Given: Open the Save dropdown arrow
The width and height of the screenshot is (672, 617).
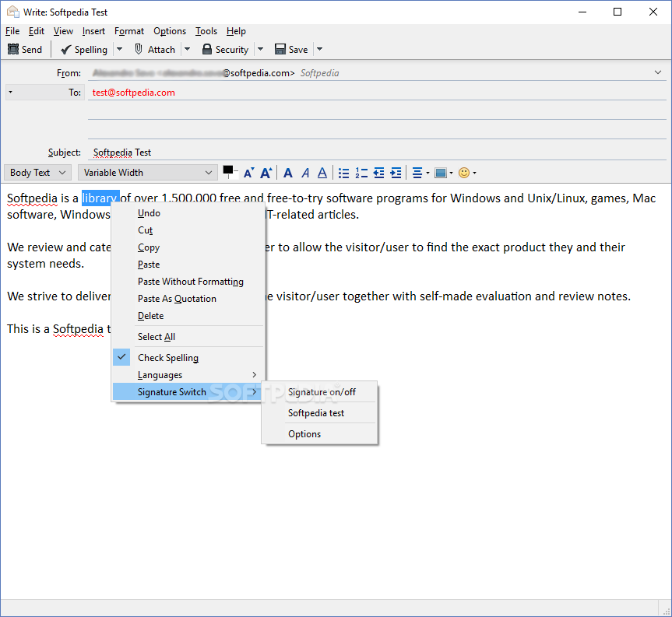Looking at the screenshot, I should tap(319, 49).
